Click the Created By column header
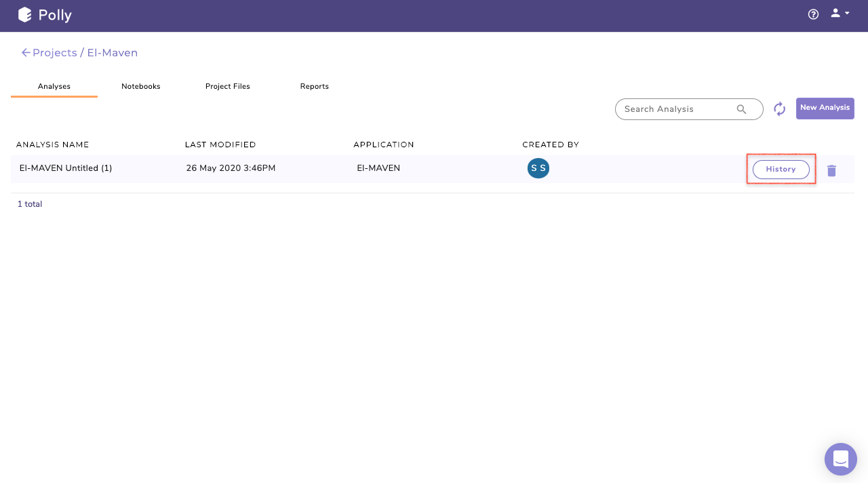 551,144
